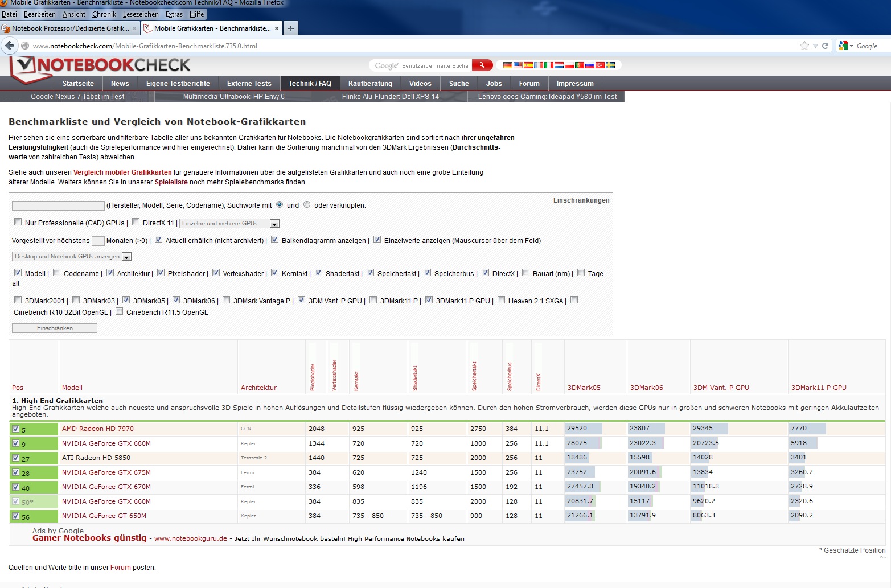Open 'Google Nexus 7 Tabet im Test' headline
891x588 pixels.
[77, 97]
